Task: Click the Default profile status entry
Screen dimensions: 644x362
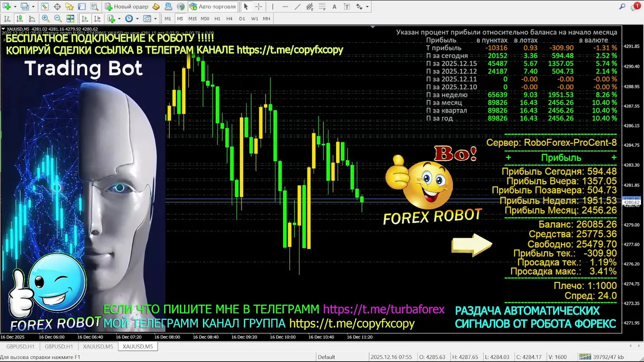Action: pos(326,357)
